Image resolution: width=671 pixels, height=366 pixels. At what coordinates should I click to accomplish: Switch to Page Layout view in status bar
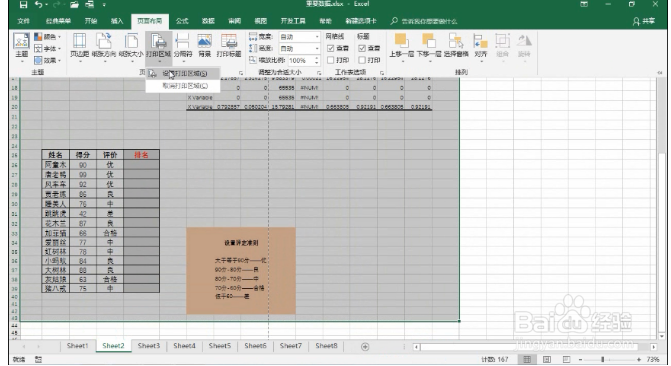pyautogui.click(x=546, y=360)
